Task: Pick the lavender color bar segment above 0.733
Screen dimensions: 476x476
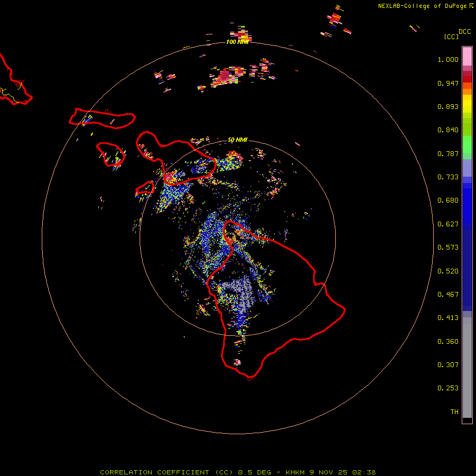Action: point(467,168)
